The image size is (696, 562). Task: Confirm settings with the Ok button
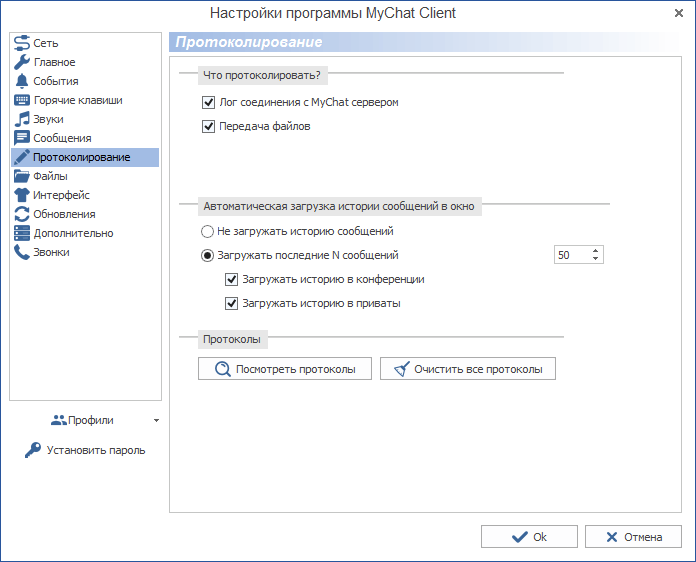tap(529, 537)
